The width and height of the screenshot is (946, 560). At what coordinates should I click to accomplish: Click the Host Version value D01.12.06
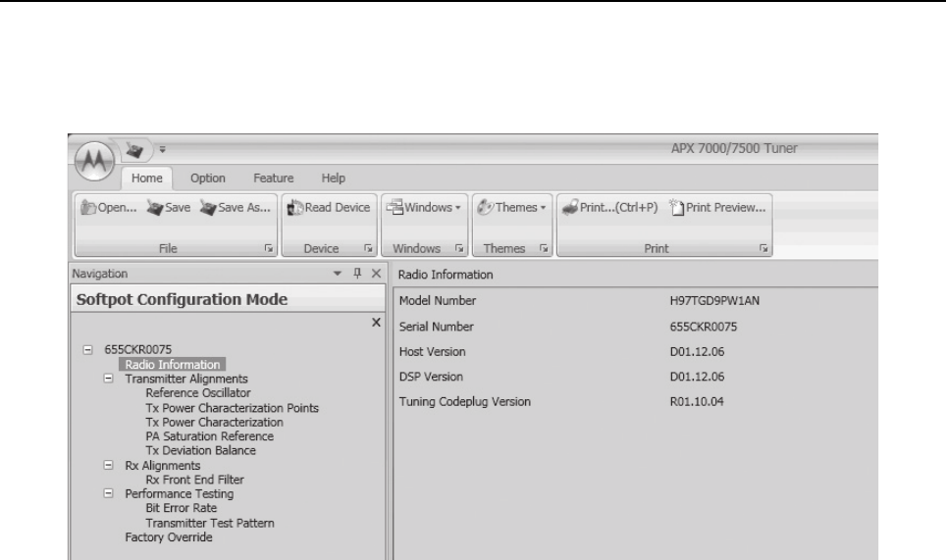697,351
